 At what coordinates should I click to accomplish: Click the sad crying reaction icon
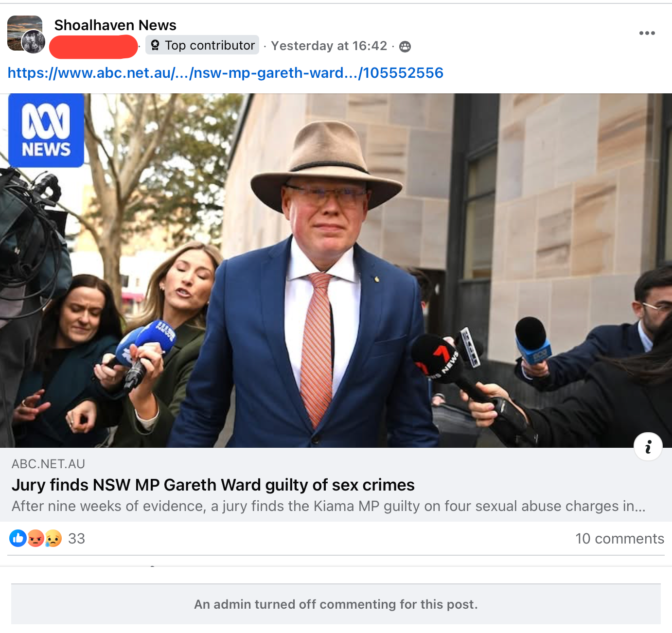pyautogui.click(x=53, y=538)
